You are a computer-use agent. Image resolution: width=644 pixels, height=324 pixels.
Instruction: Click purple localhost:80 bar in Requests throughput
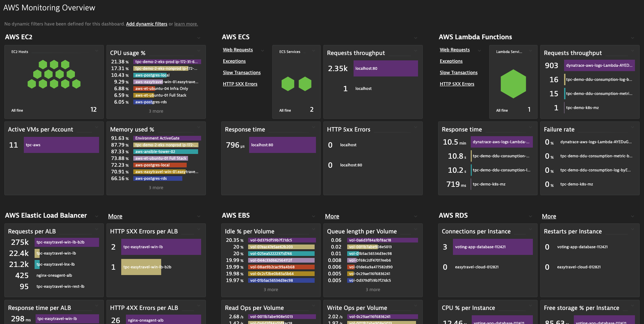coord(386,68)
